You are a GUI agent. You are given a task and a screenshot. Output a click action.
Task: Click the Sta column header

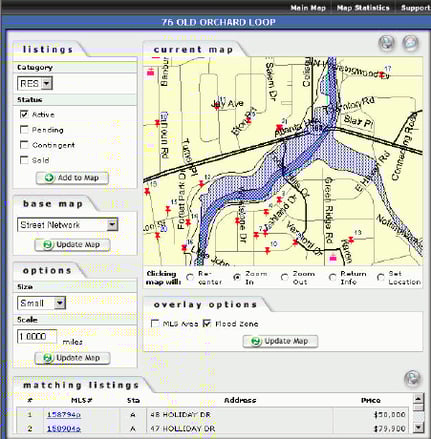click(x=133, y=400)
